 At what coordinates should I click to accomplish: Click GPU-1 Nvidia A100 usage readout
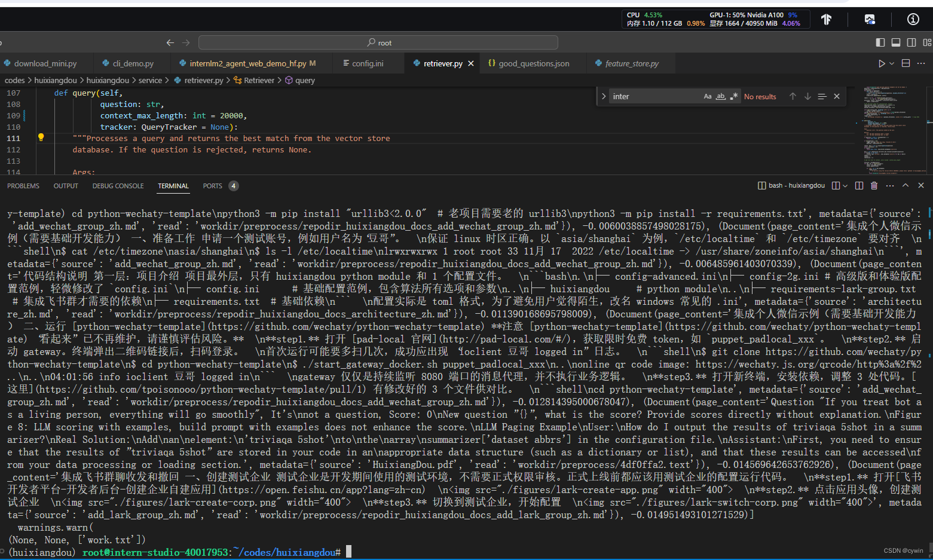coord(753,15)
